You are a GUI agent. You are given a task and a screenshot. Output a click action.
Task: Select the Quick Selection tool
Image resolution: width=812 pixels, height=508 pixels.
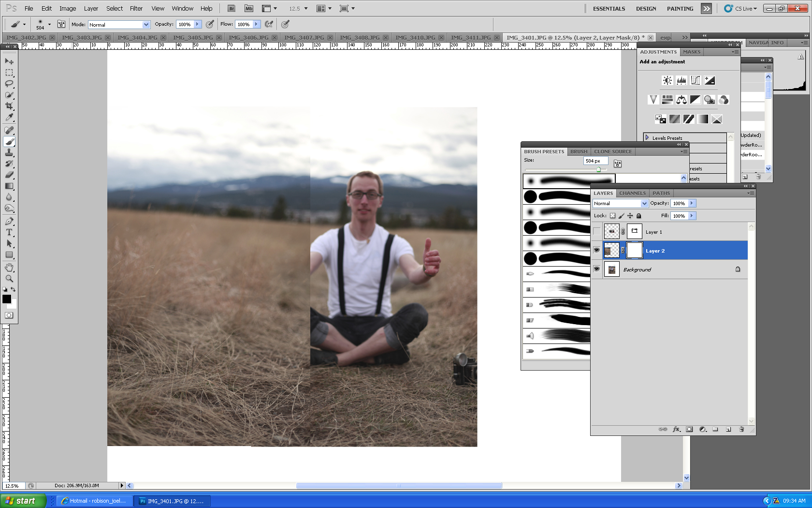[9, 95]
